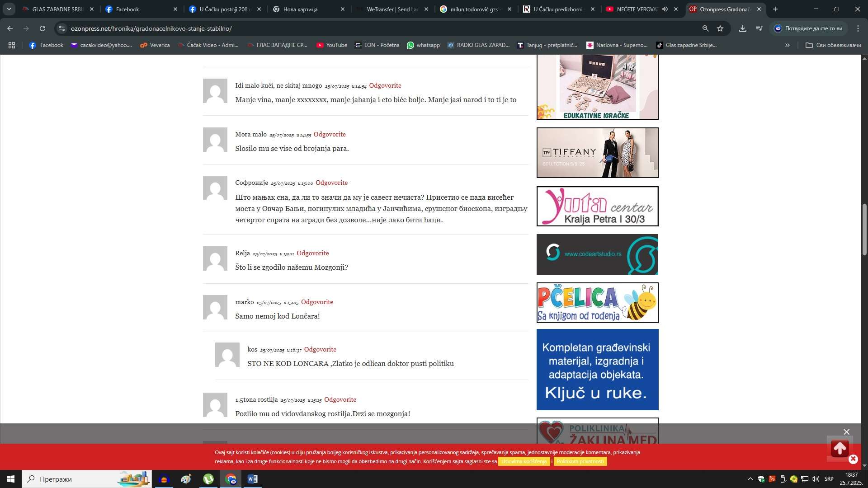Screen dimensions: 868x488
Task: Open the taskbar clock and date
Action: click(x=851, y=479)
